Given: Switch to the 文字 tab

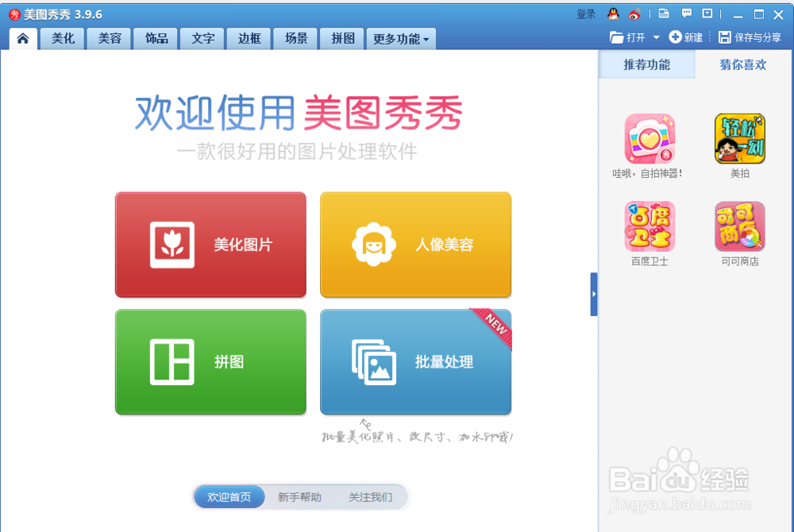Looking at the screenshot, I should pyautogui.click(x=202, y=38).
